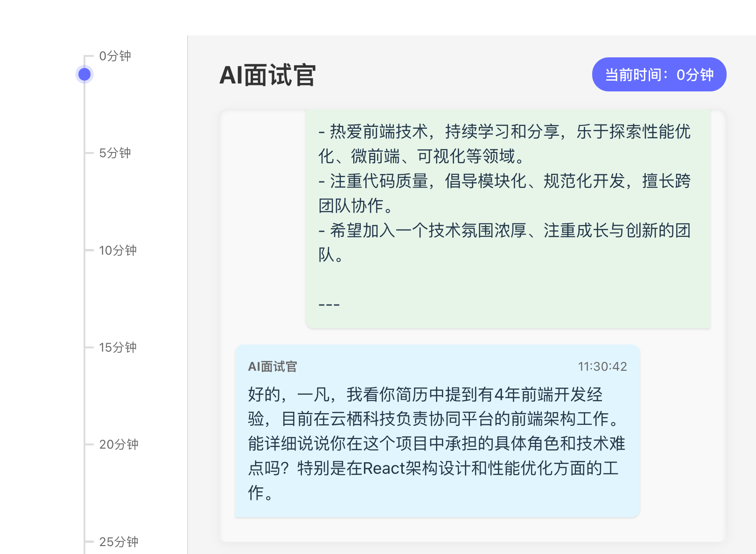The height and width of the screenshot is (554, 756).
Task: Select the 10分钟 timeline label
Action: [x=118, y=250]
